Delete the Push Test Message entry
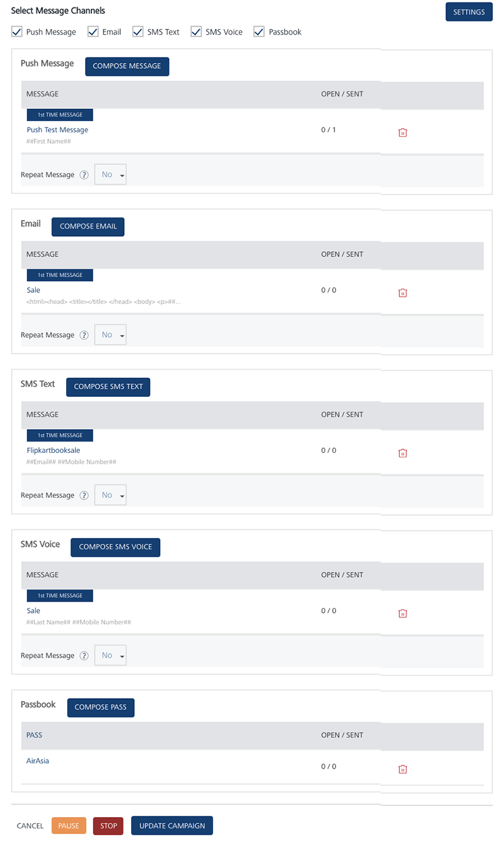Screen dimensions: 504x853 403,132
